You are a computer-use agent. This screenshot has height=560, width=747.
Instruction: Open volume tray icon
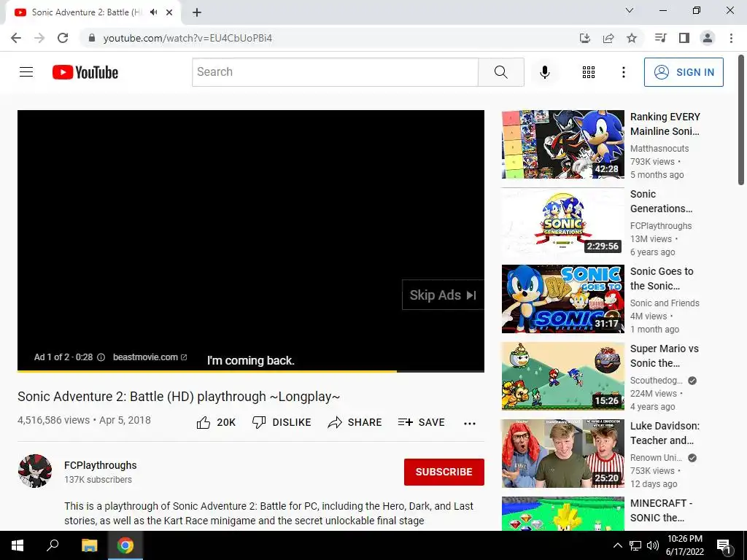click(x=653, y=545)
